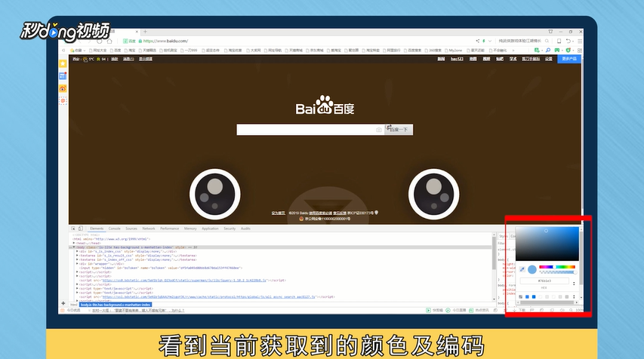Screen dimensions: 644x359
Task: Go to the browser home page icon
Action: click(x=109, y=41)
